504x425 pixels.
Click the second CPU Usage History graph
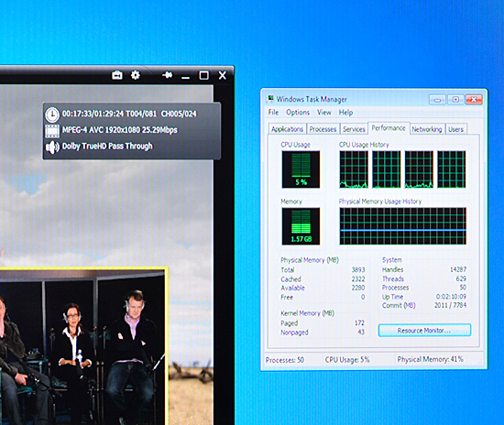click(387, 169)
